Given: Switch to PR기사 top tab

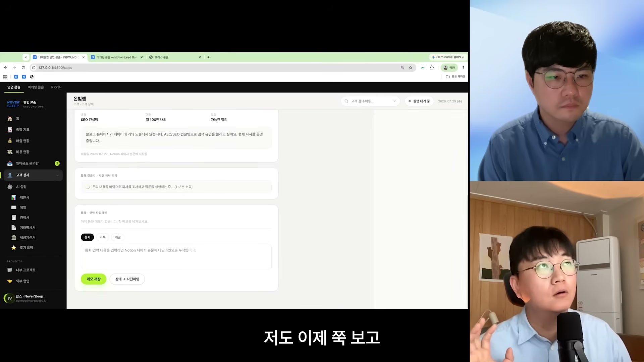Looking at the screenshot, I should [56, 87].
